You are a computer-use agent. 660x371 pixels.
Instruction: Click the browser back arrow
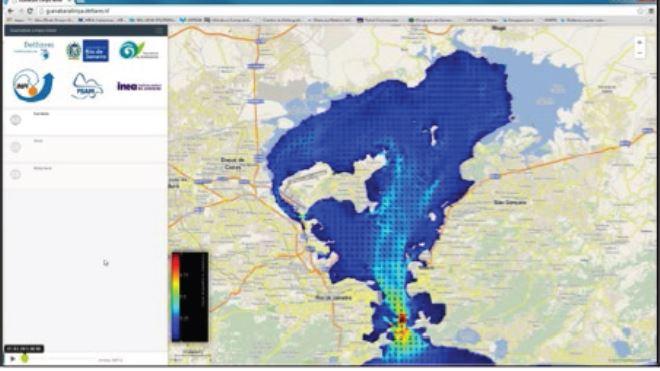[x=11, y=11]
